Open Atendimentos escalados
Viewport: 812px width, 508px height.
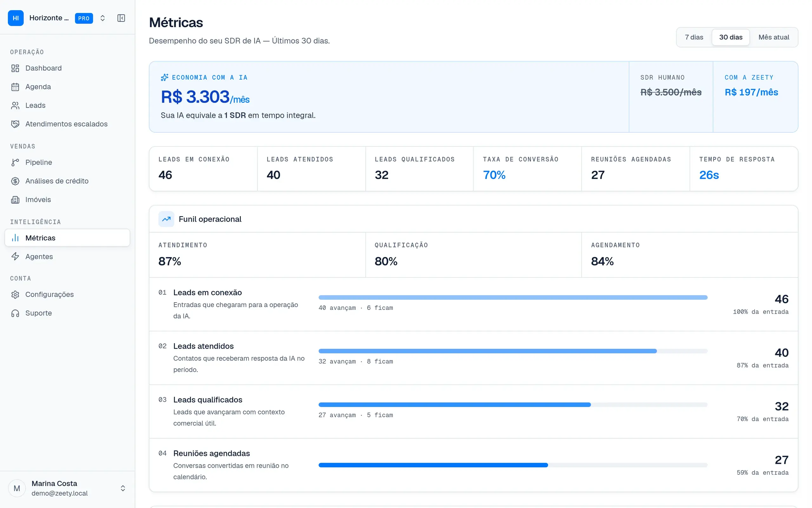point(68,124)
